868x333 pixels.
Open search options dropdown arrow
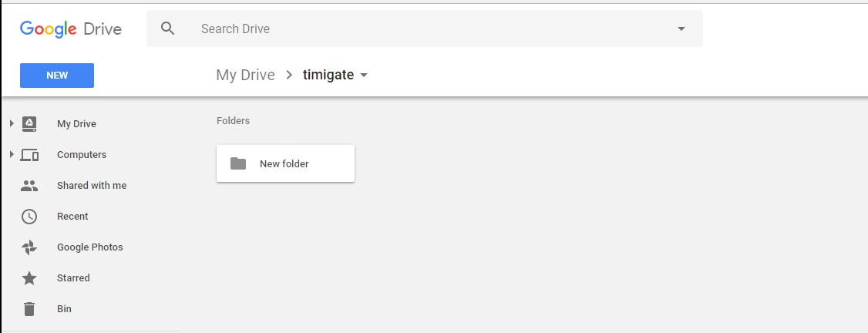[681, 29]
